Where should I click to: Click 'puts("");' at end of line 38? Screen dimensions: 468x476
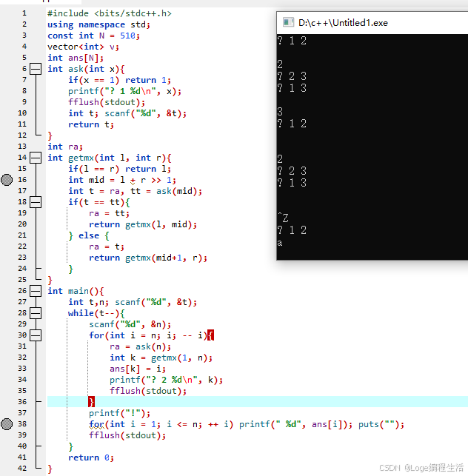pos(381,424)
